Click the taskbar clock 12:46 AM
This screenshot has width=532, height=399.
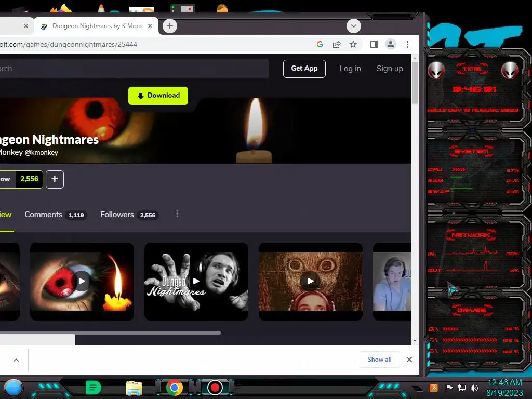coord(504,383)
